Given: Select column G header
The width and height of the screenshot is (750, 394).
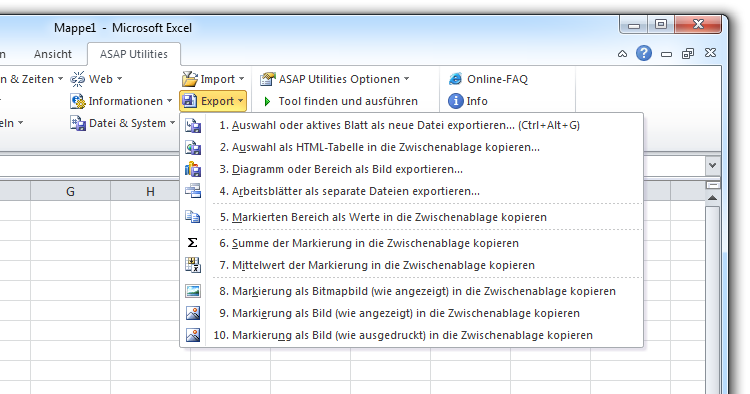Looking at the screenshot, I should 70,192.
